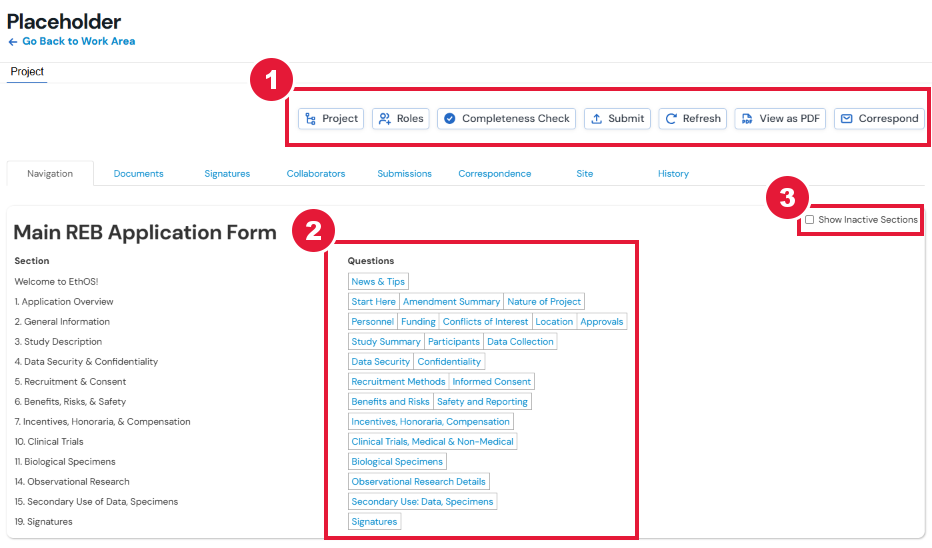The width and height of the screenshot is (932, 548).
Task: Click '3. Study Description' section text
Action: point(58,342)
